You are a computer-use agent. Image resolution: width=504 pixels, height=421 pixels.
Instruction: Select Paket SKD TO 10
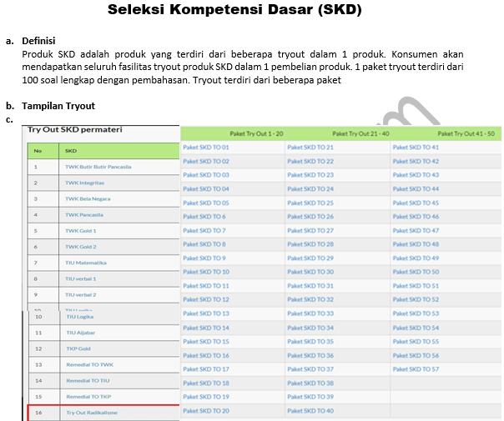pos(205,272)
